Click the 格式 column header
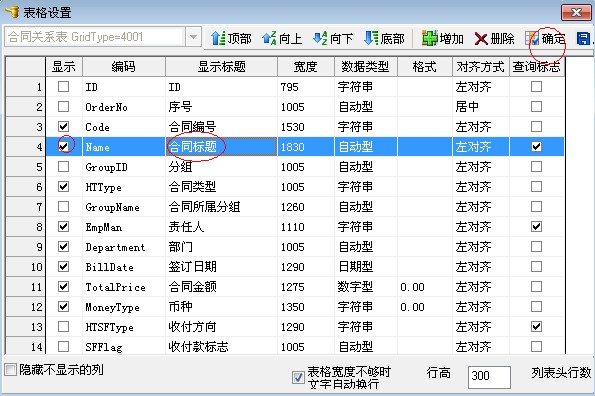This screenshot has width=595, height=396. [x=425, y=67]
